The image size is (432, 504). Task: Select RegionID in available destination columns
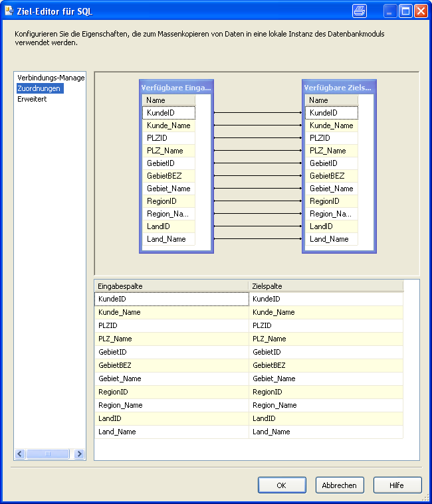(332, 201)
